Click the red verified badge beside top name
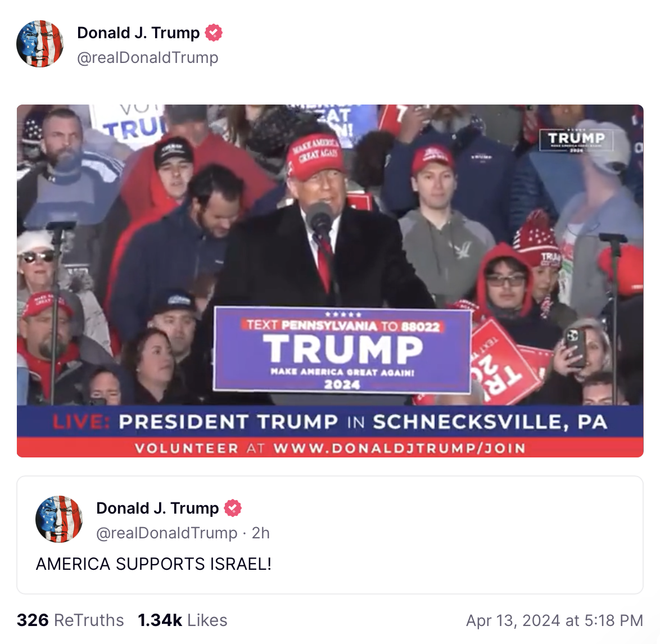Screen dimensions: 660x644 214,33
